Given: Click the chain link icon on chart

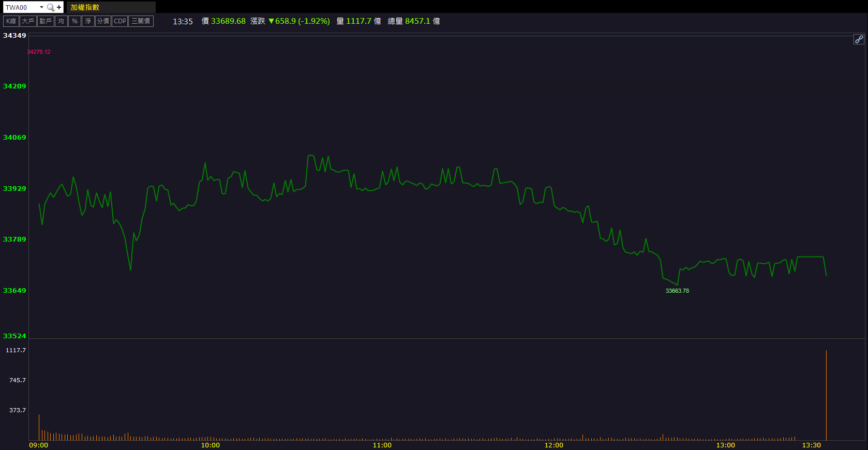Looking at the screenshot, I should [x=859, y=39].
